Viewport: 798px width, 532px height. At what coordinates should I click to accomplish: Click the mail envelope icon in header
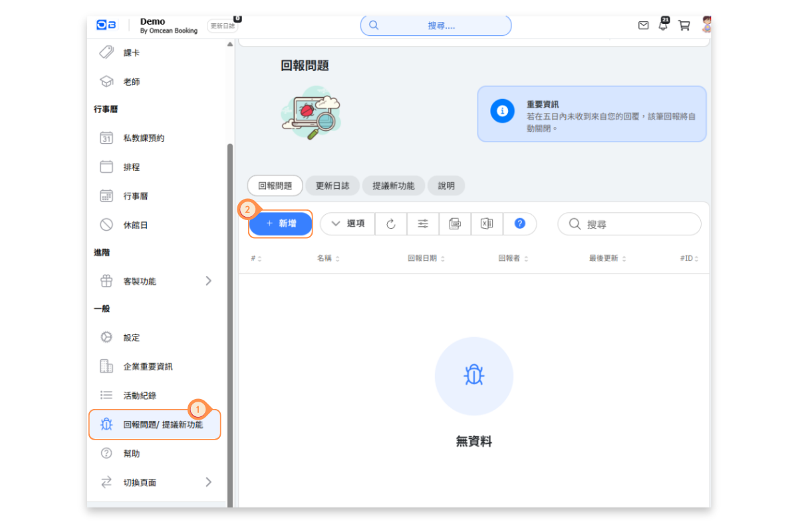(643, 25)
